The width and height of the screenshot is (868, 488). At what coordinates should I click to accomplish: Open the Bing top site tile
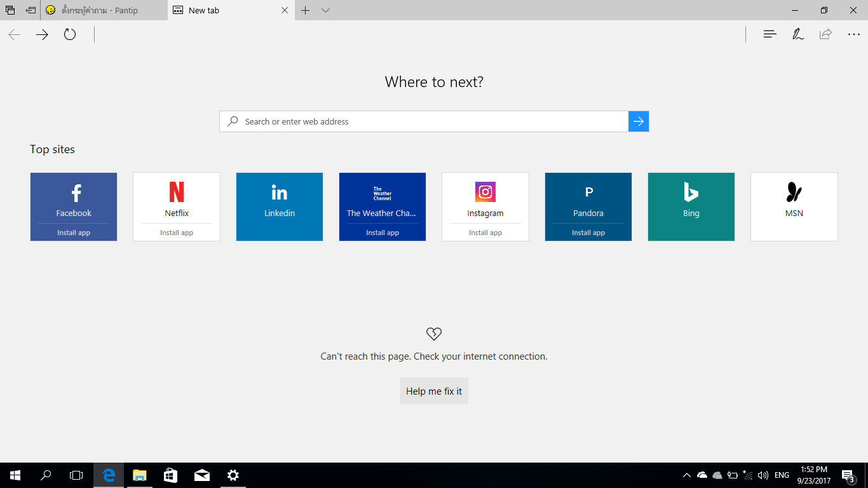691,207
